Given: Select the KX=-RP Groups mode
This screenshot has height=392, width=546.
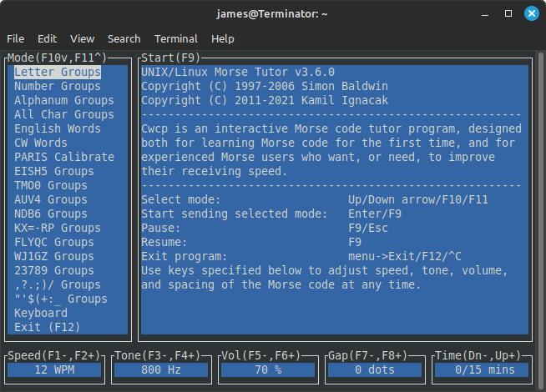Looking at the screenshot, I should [x=58, y=229].
